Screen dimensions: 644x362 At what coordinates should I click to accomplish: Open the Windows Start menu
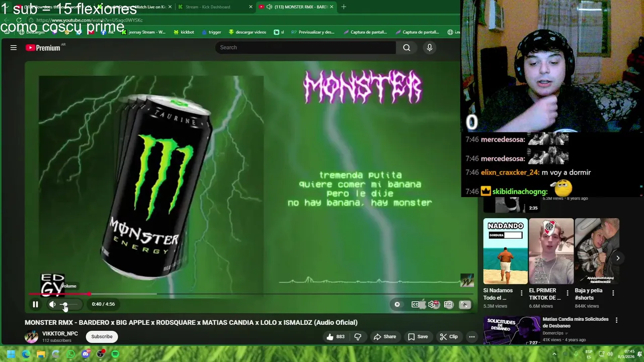click(11, 354)
